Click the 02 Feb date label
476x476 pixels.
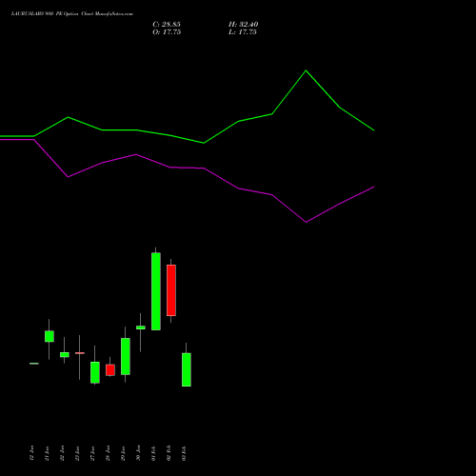click(x=169, y=453)
